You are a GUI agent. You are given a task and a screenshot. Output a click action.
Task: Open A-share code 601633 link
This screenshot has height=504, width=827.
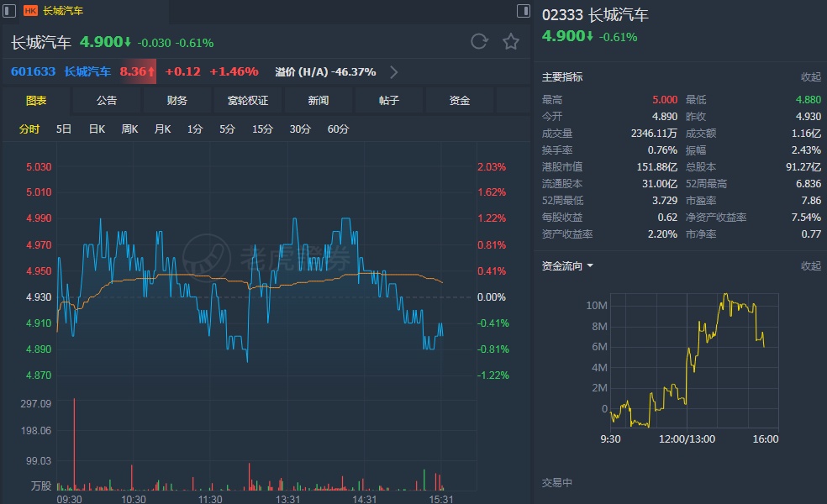pos(34,72)
